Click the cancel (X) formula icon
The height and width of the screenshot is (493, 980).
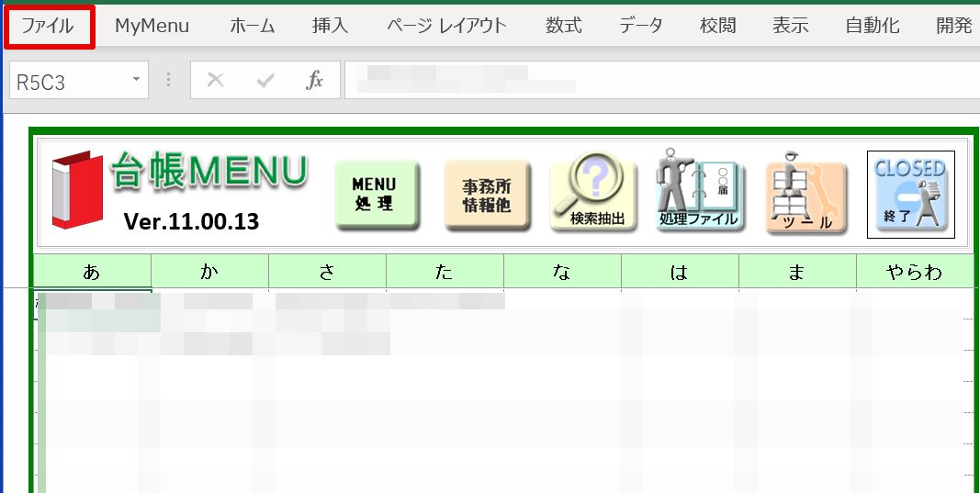pos(216,81)
